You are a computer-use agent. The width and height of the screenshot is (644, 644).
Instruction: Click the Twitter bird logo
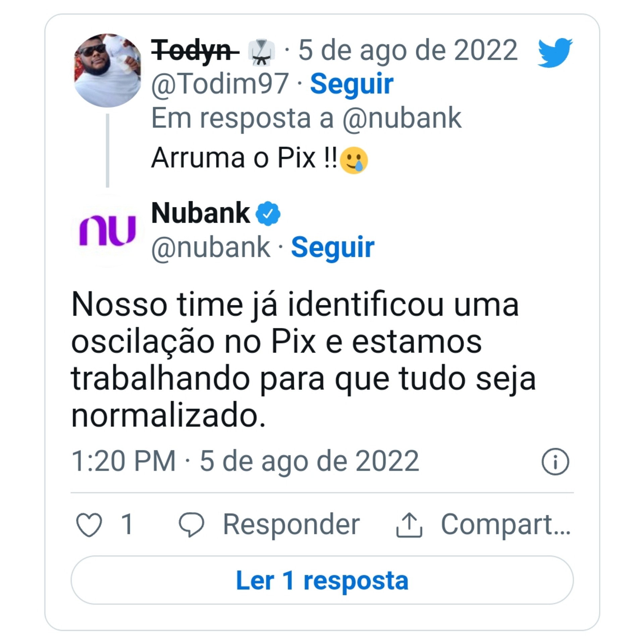[x=555, y=53]
